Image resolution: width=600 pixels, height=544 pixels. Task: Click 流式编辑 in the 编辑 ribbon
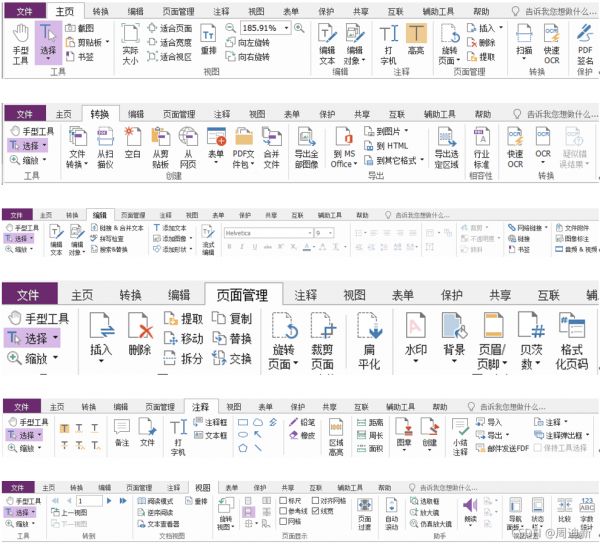[x=208, y=240]
